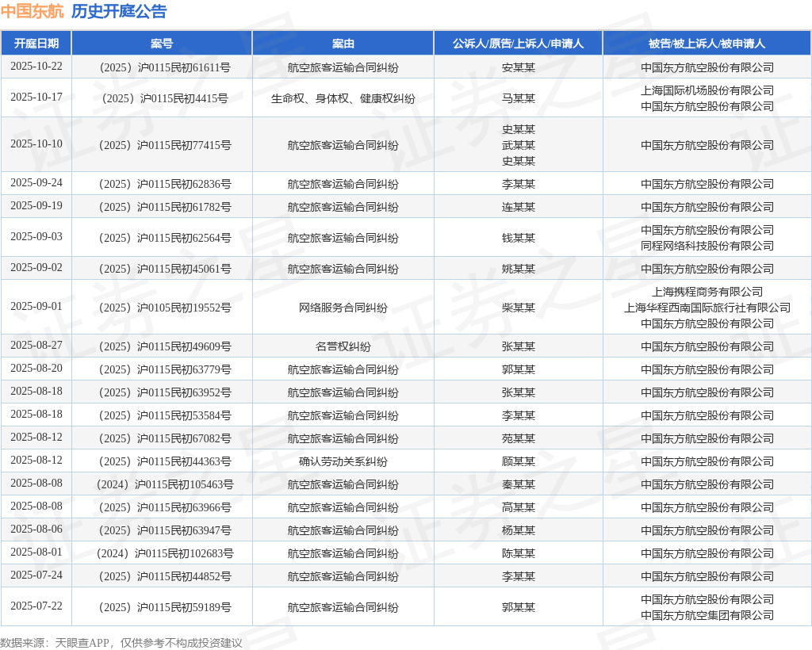This screenshot has height=650, width=812.
Task: Click the cause 生命权、身体权、健康权纠纷
Action: (343, 98)
